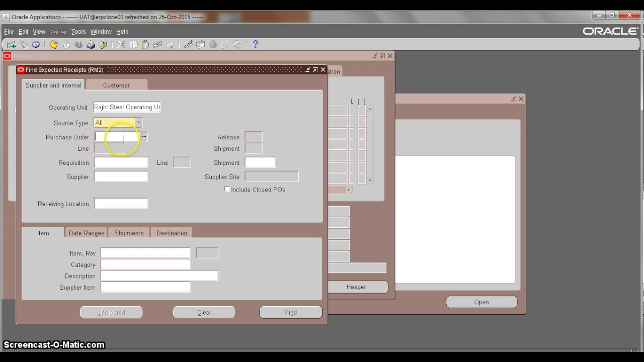Screen dimensions: 644x362
Task: Click the Cut scissors toolbar icon
Action: [121, 45]
